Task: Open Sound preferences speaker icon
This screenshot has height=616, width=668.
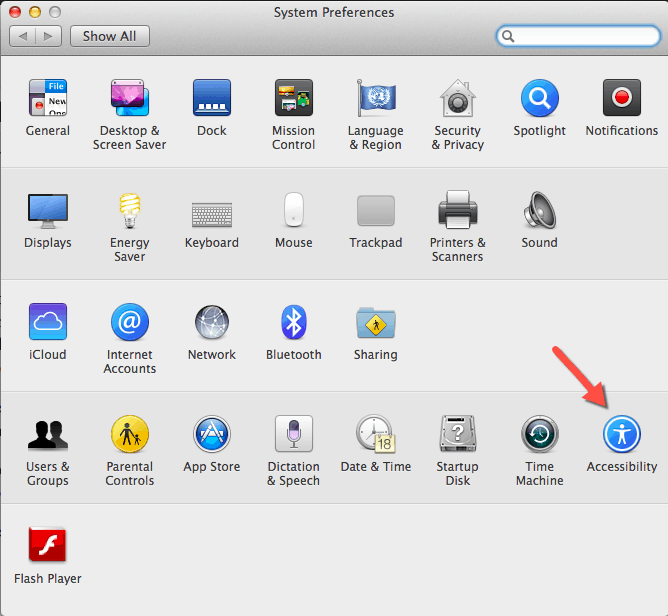Action: click(539, 210)
